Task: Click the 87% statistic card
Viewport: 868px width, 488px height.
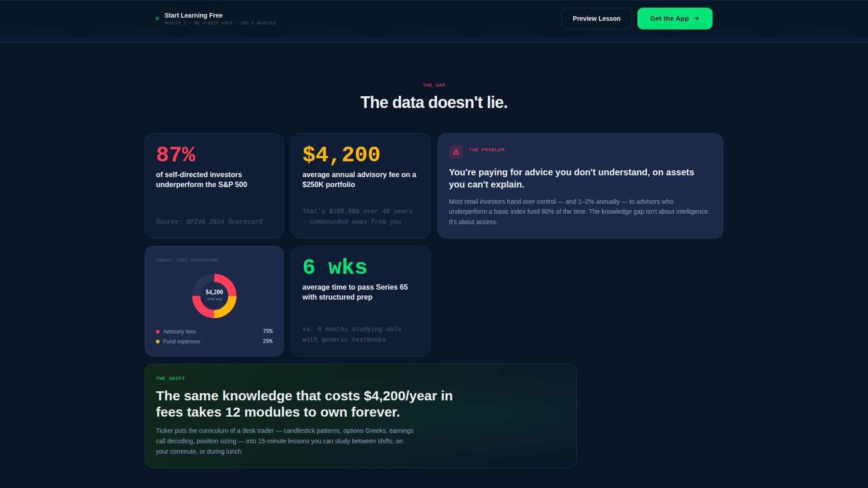Action: click(x=214, y=185)
